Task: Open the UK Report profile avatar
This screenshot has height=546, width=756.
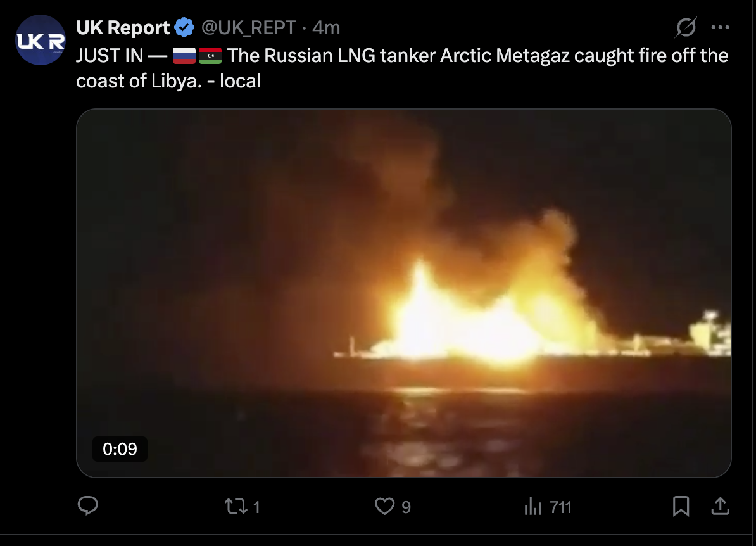Action: coord(41,40)
